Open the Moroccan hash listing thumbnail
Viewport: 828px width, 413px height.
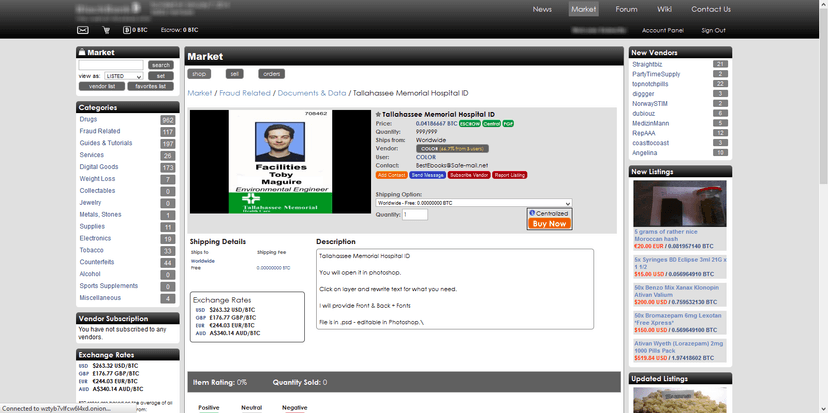click(680, 203)
